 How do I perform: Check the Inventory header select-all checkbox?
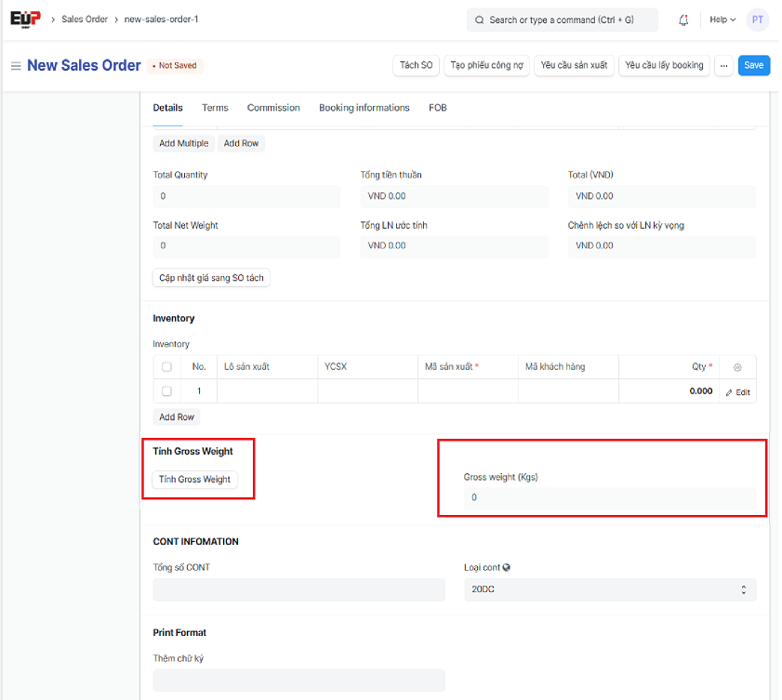tap(166, 367)
